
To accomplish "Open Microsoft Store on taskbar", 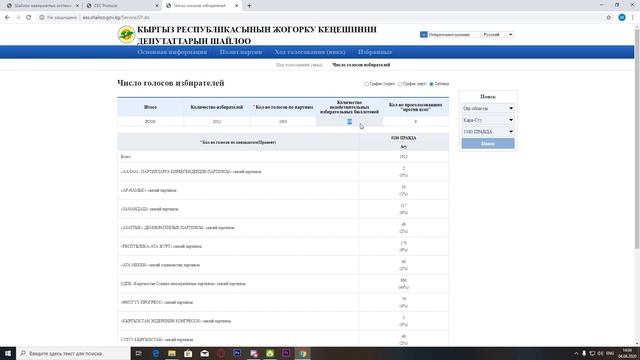I will 188,353.
